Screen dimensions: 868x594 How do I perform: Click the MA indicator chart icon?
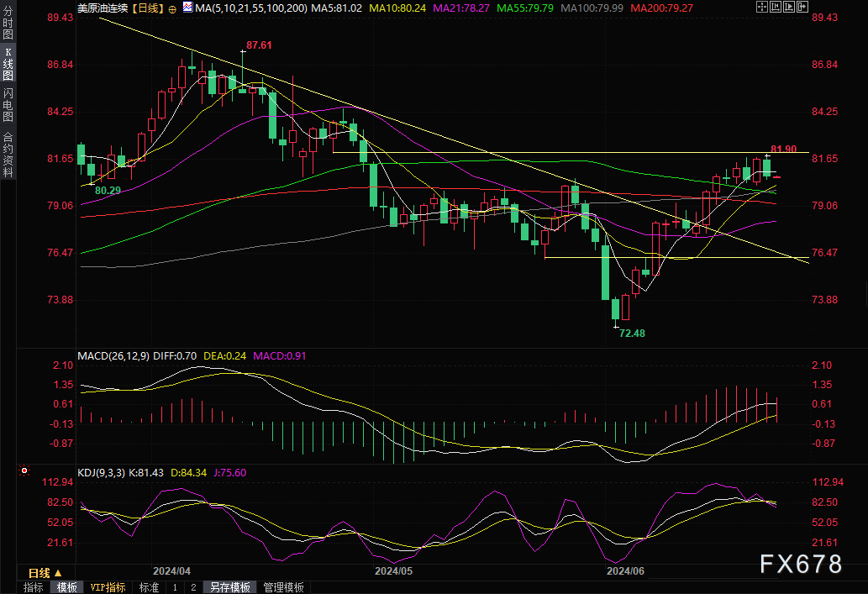187,8
